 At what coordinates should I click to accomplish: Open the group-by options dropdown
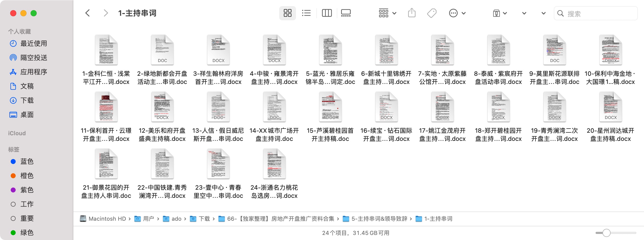[x=387, y=13]
